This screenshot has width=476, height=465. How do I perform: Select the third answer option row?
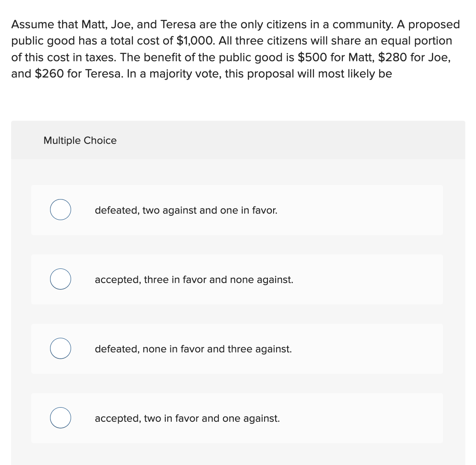click(238, 348)
